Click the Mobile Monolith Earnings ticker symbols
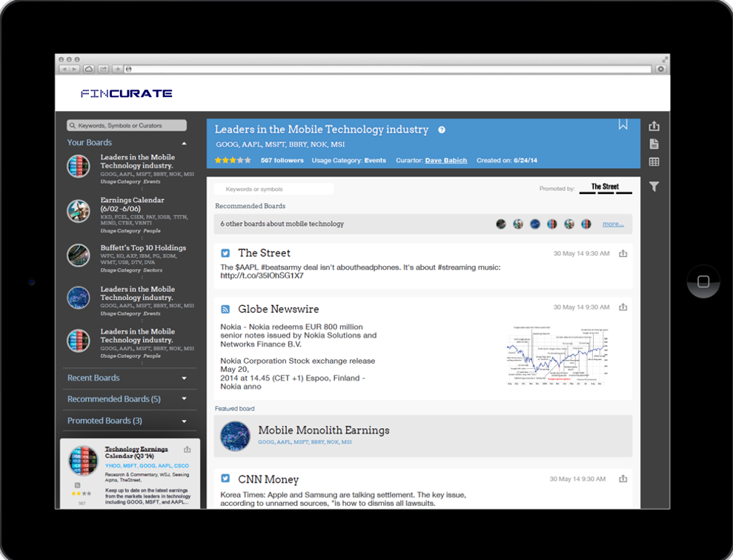The image size is (733, 560). pos(305,441)
